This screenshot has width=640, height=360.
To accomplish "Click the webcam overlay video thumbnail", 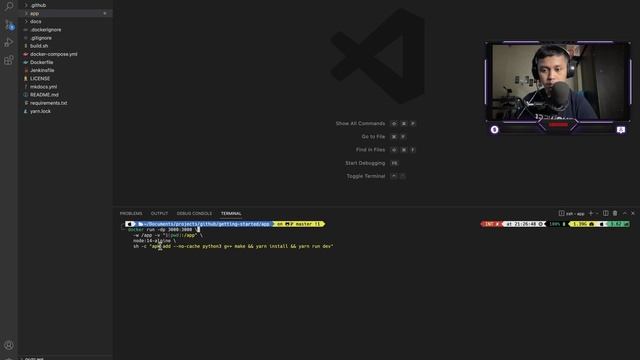I will 558,82.
